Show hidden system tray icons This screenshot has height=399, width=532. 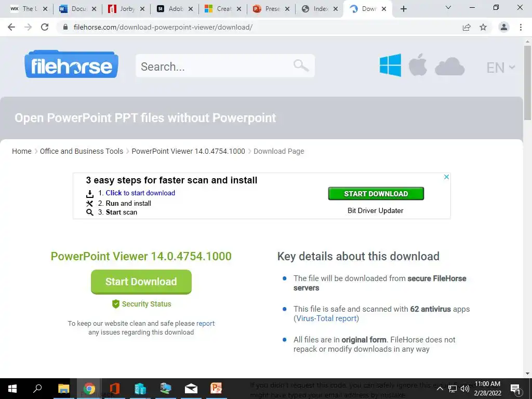click(x=440, y=389)
